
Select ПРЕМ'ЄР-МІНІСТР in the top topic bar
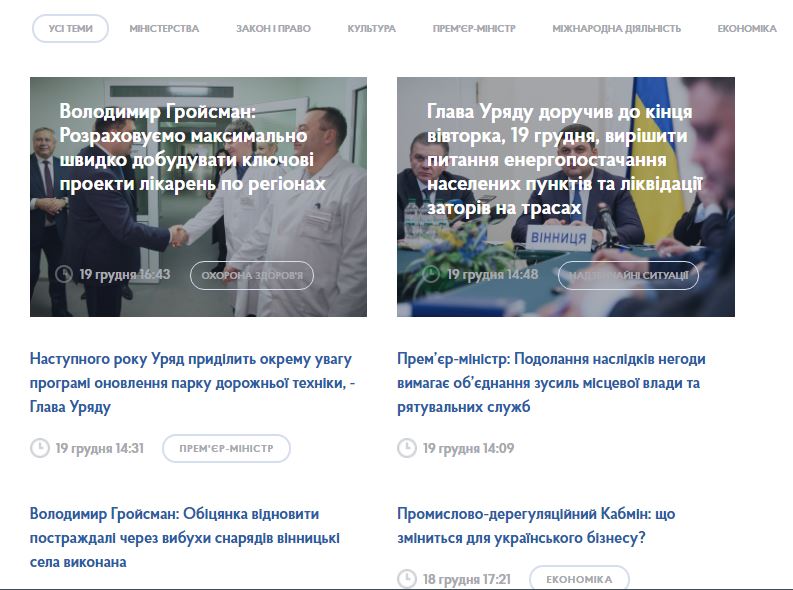(x=474, y=29)
